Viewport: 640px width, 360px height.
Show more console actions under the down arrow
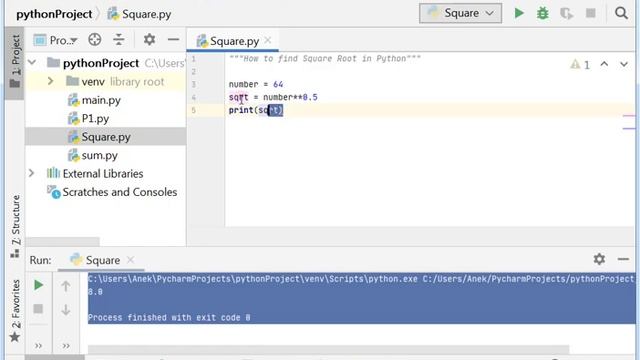coord(66,346)
